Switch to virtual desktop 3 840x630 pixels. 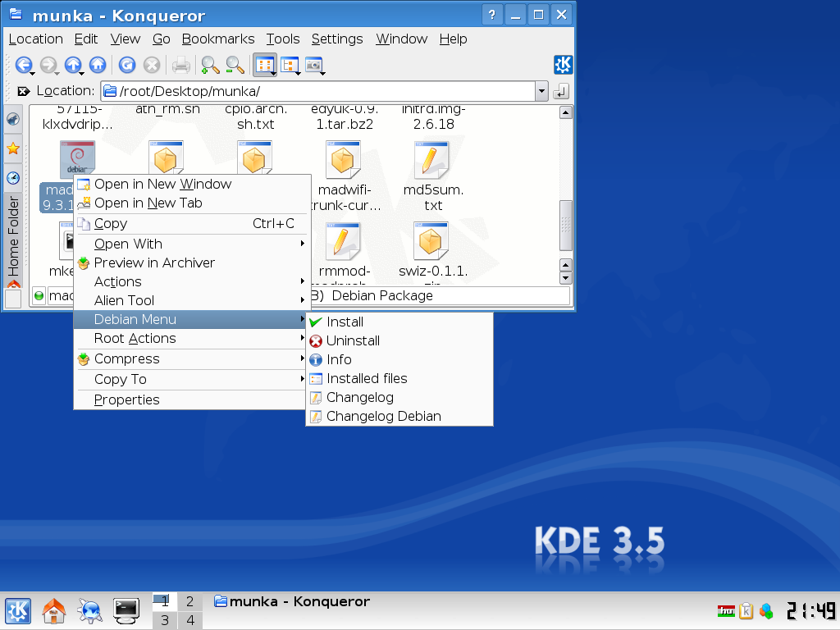(x=165, y=620)
